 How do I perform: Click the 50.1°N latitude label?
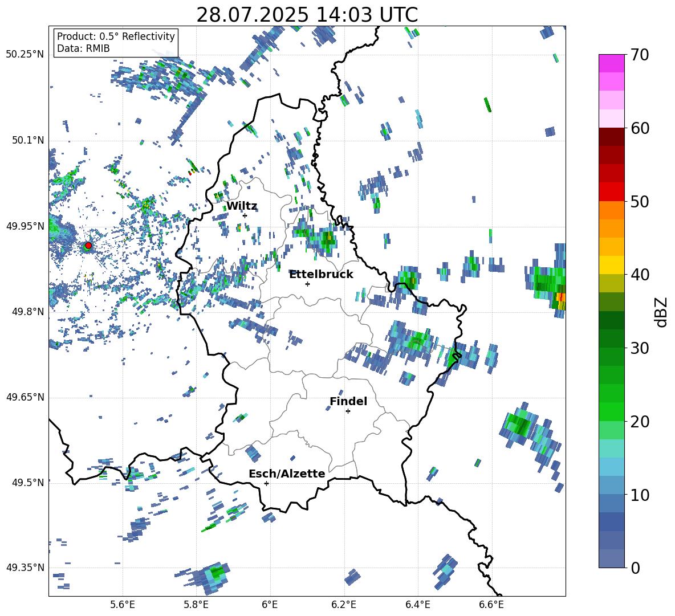point(27,140)
